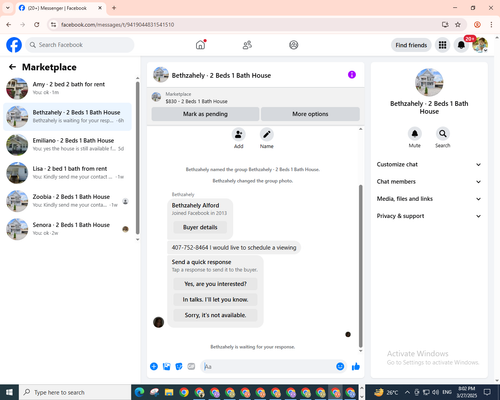Click the conversation list scrollbar
500x400 pixels.
click(x=137, y=158)
